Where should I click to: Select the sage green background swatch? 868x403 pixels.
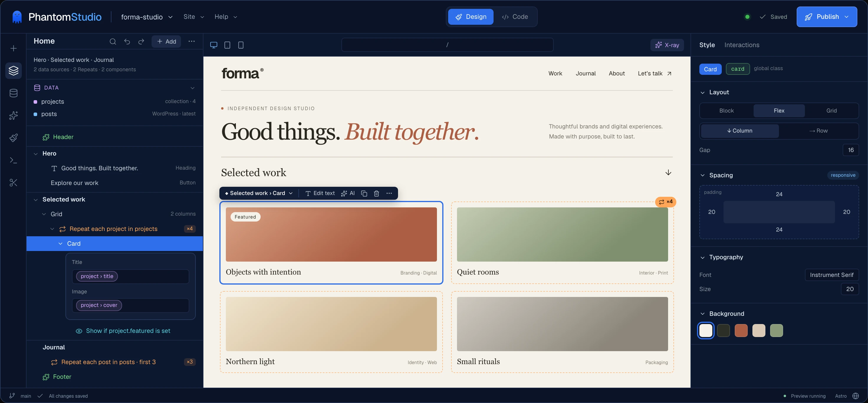[x=776, y=331]
